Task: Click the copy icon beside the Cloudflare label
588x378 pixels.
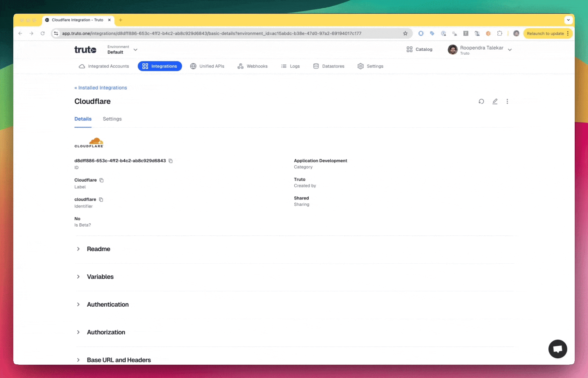Action: click(x=101, y=180)
